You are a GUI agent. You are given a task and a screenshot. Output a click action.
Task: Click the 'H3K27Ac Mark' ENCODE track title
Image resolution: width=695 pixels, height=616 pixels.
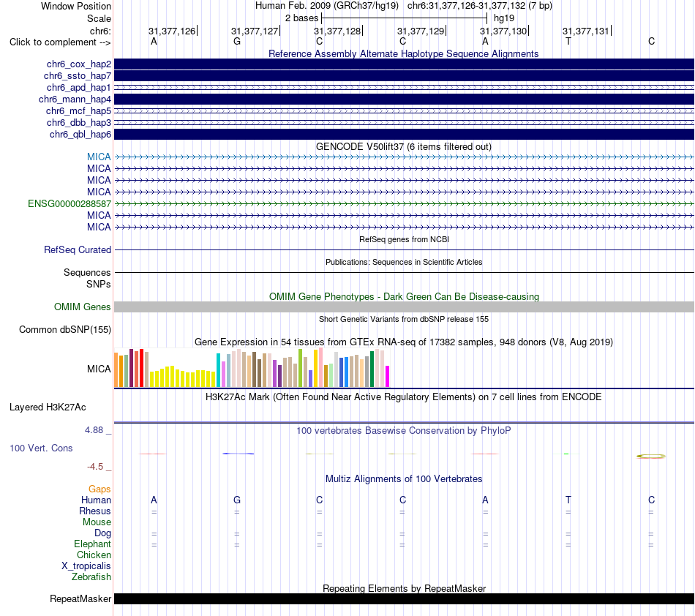point(404,397)
